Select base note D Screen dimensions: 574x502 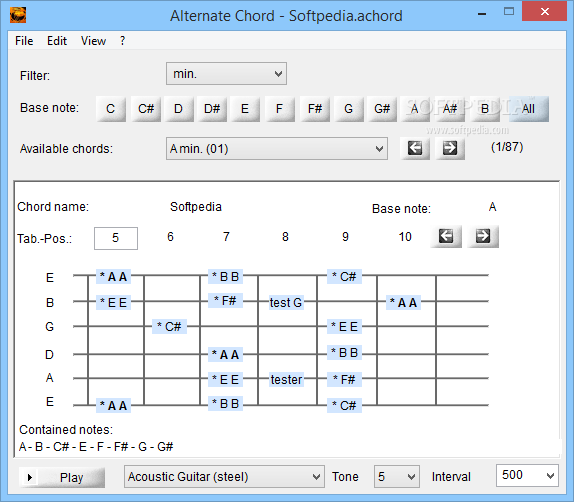(x=179, y=109)
